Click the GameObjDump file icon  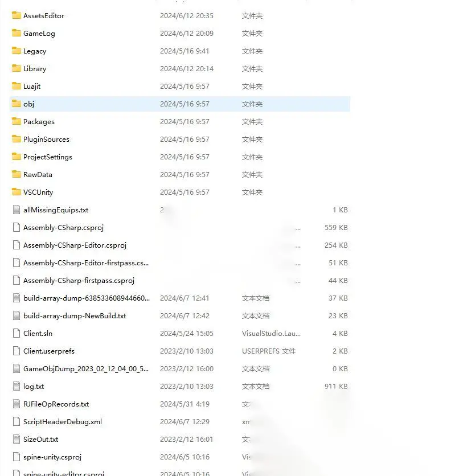[x=17, y=368]
